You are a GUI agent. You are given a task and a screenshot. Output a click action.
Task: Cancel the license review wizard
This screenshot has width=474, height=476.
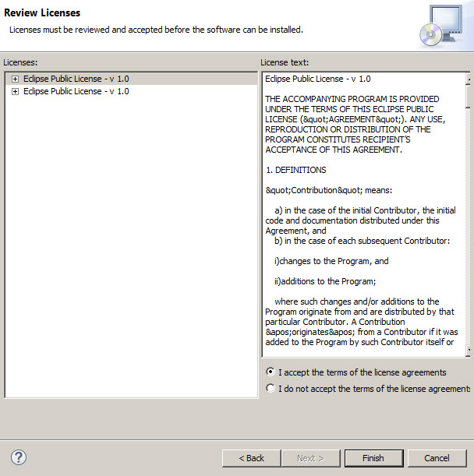click(437, 458)
